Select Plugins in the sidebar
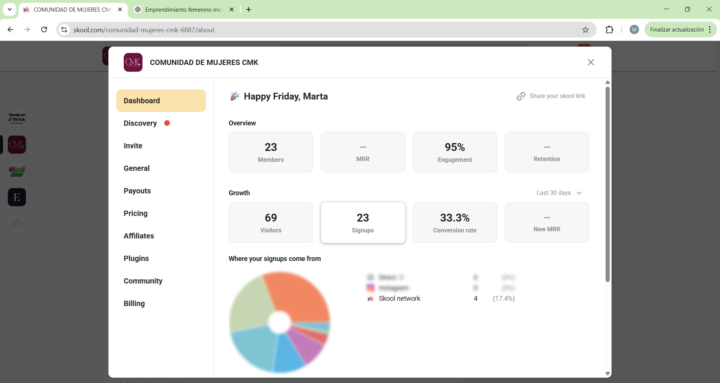Image resolution: width=720 pixels, height=383 pixels. point(136,258)
